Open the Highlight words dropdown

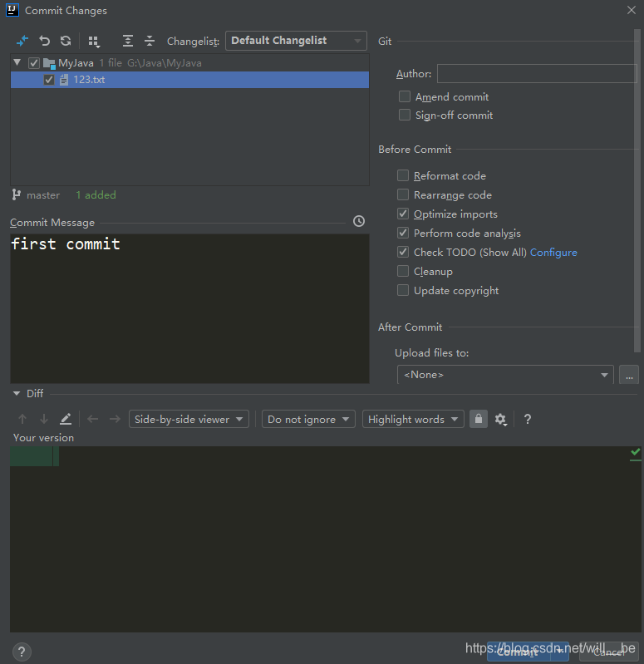[x=413, y=419]
